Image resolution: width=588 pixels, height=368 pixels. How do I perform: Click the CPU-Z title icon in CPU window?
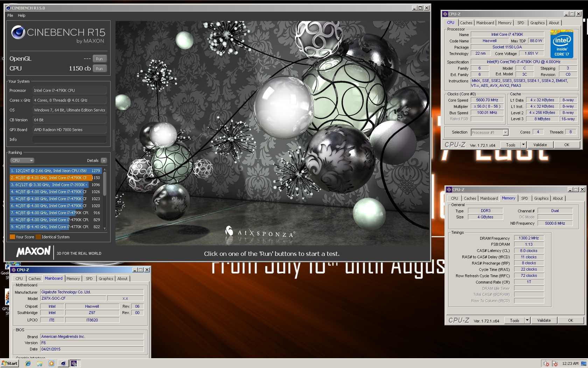[x=445, y=14]
